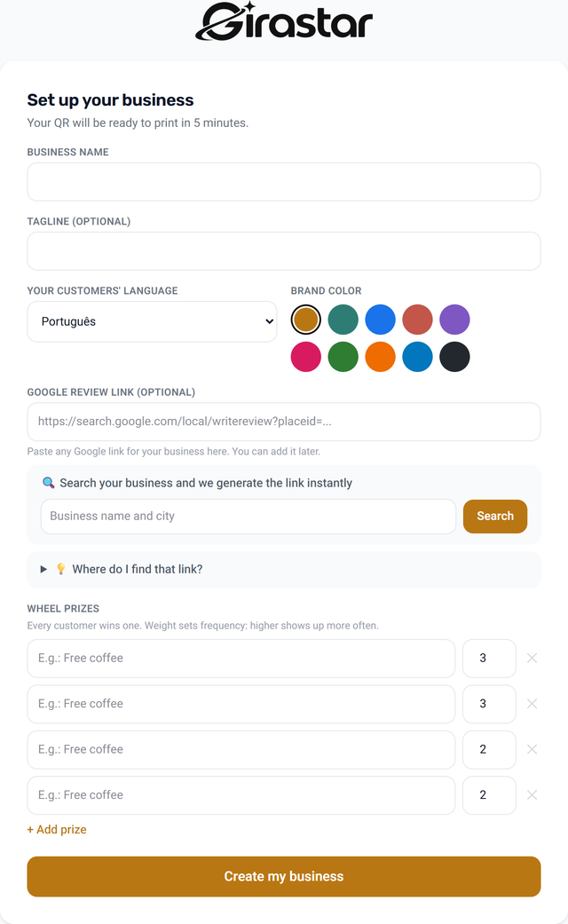Click the Google review link field
Viewport: 568px width, 924px height.
click(x=284, y=422)
